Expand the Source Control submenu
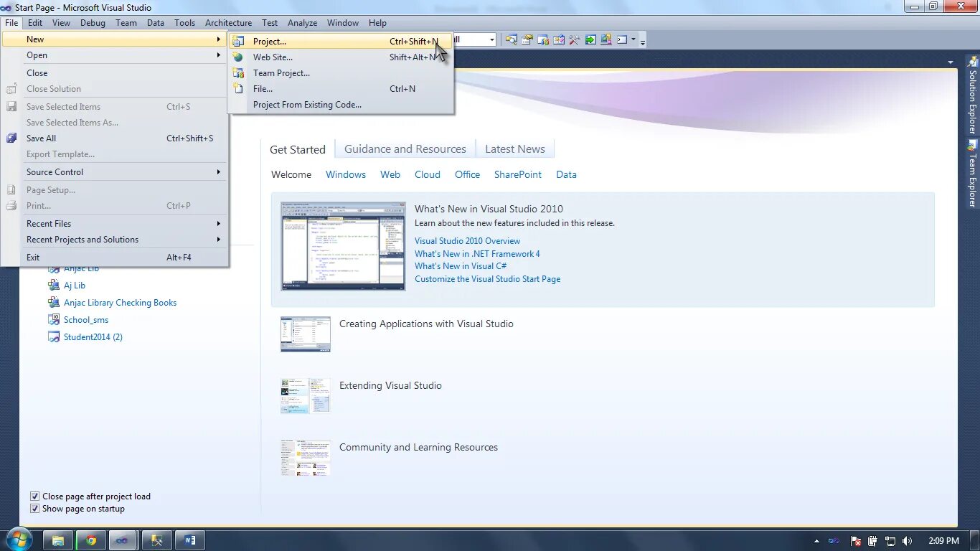Viewport: 980px width, 551px height. click(x=115, y=172)
